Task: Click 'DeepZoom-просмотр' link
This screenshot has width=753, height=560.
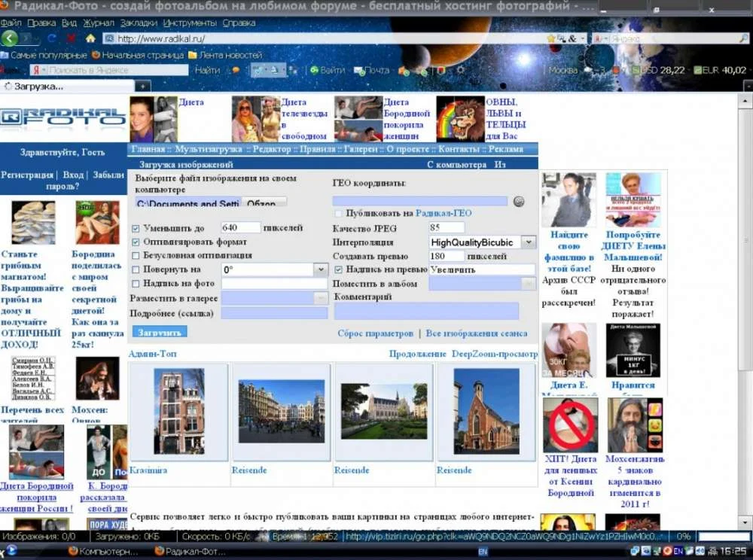Action: [495, 354]
